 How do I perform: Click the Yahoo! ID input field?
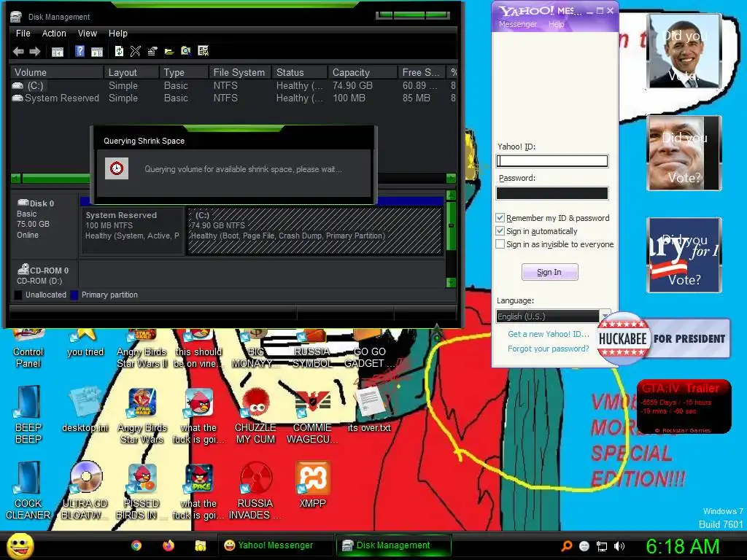[x=552, y=161]
